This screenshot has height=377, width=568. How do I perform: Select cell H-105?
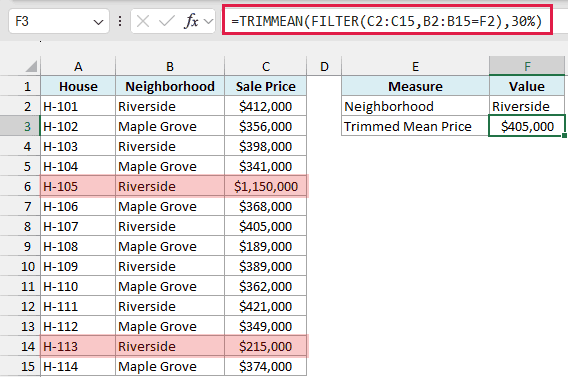pos(78,186)
